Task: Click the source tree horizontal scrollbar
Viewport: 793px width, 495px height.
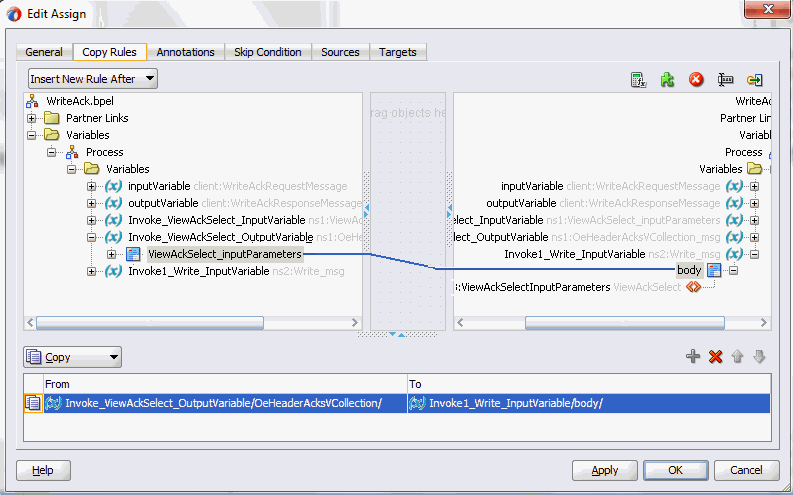Action: click(150, 323)
